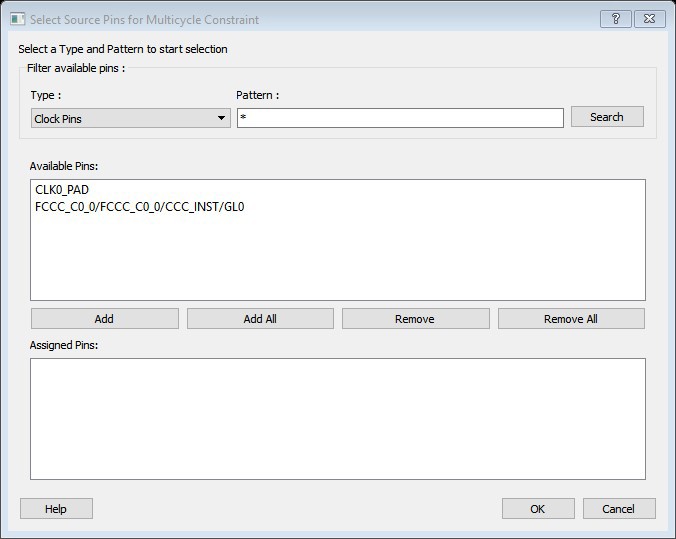
Task: Open Help from the bottom-left button
Action: click(56, 509)
